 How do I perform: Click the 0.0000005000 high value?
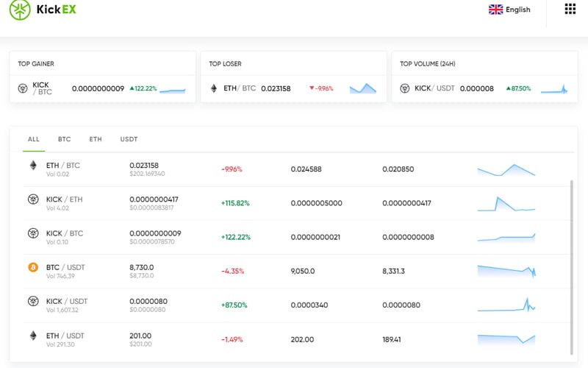317,203
